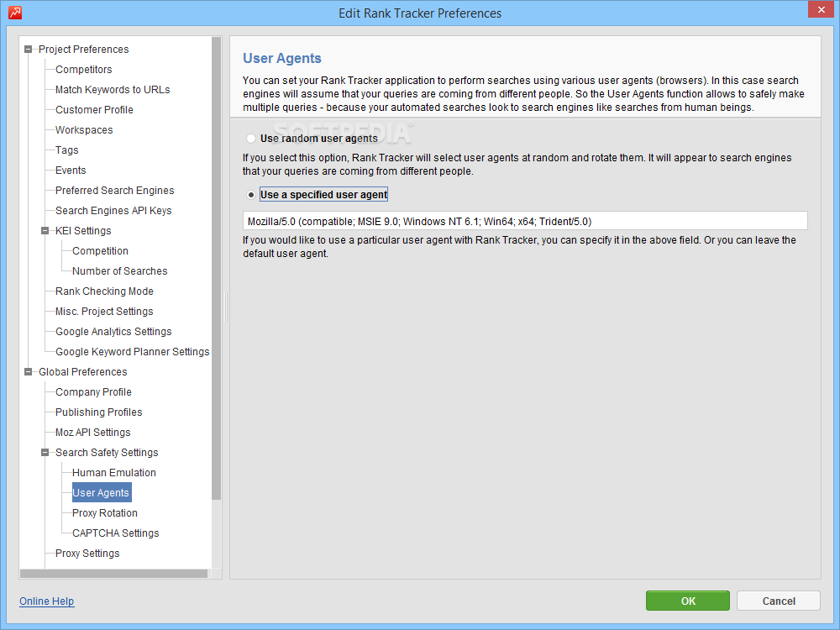Open Misc. Project Settings
The height and width of the screenshot is (630, 840).
click(104, 312)
